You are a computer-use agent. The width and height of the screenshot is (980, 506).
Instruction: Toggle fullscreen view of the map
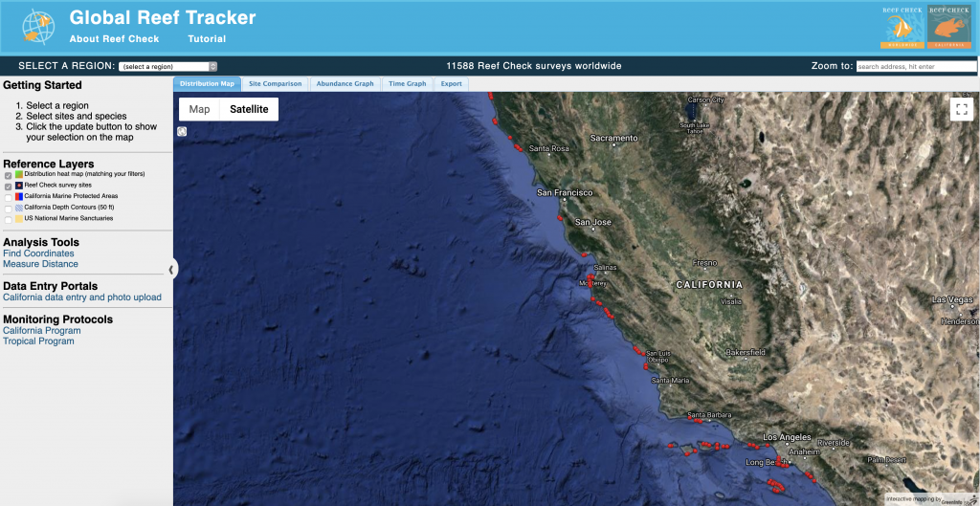click(961, 109)
